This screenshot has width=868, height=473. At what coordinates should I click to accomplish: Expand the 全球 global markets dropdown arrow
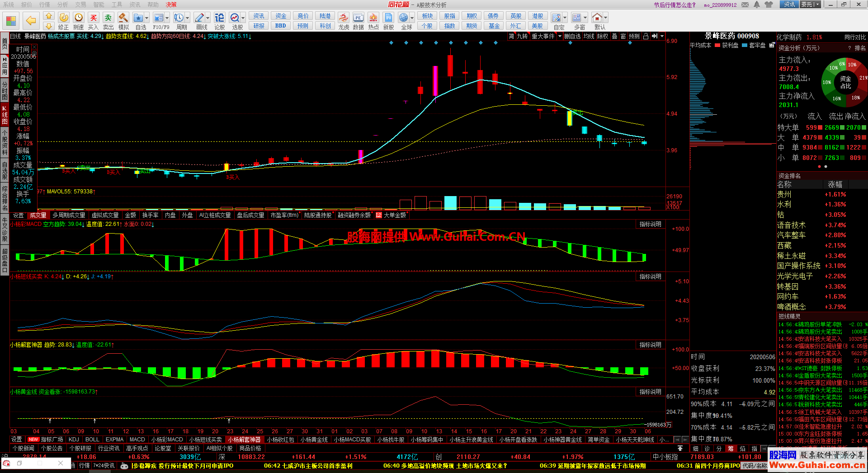pos(412,18)
